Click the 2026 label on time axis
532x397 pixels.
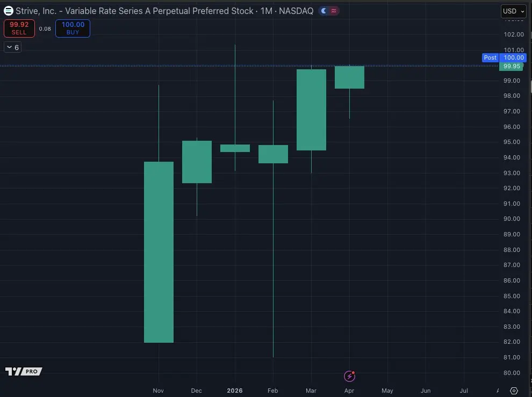(235, 391)
